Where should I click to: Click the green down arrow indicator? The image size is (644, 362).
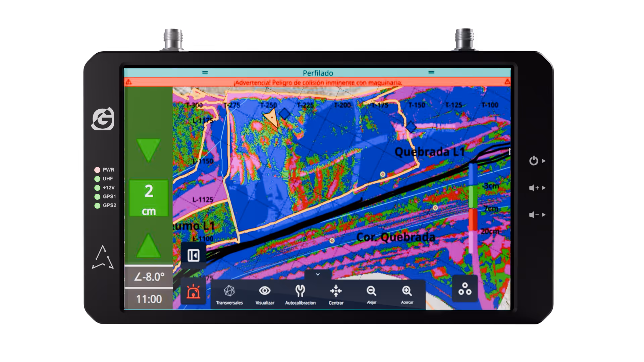pyautogui.click(x=149, y=150)
